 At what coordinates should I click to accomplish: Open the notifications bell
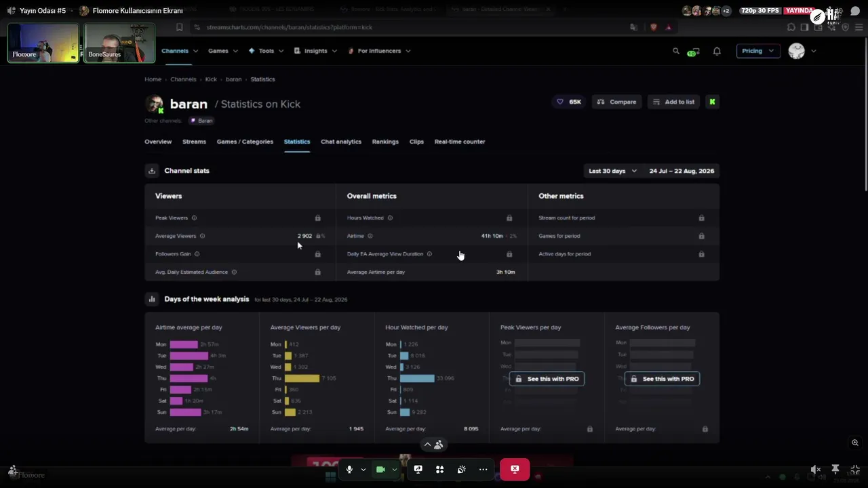717,51
